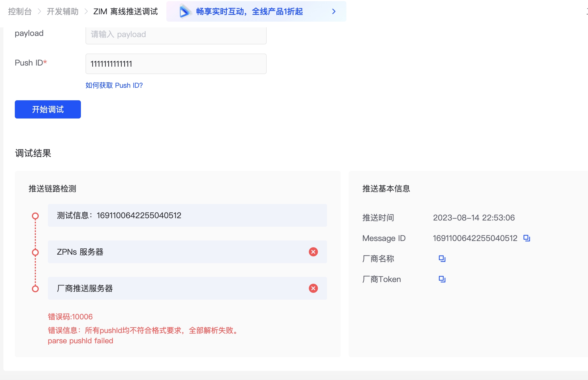Screen dimensions: 588x380
Task: Click the 厂商推送服务器 timeline circle
Action: [35, 289]
